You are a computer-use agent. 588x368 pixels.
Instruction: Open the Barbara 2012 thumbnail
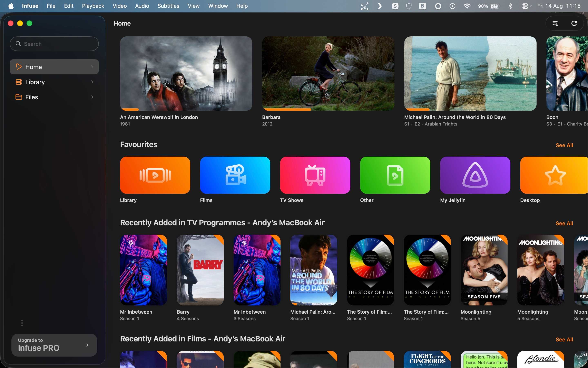328,74
